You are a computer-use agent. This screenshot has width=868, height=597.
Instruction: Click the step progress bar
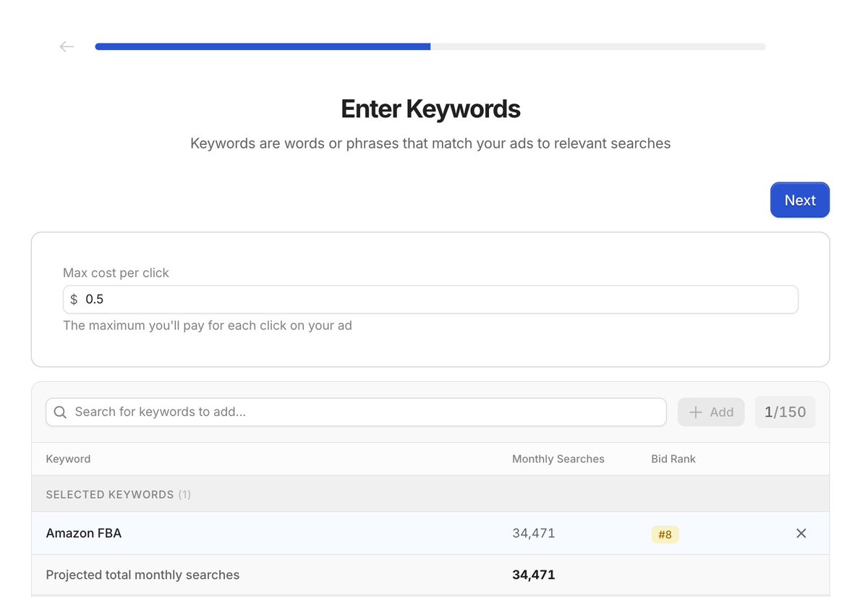pyautogui.click(x=430, y=46)
